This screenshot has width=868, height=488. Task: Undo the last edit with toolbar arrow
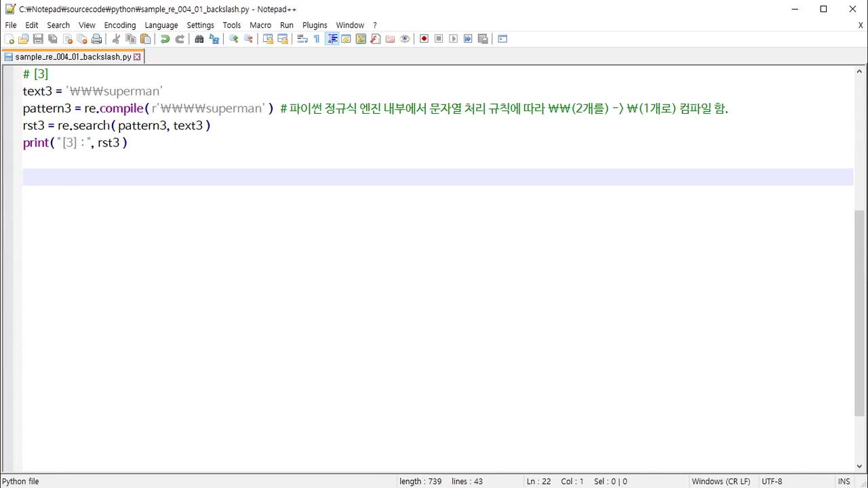coord(165,39)
